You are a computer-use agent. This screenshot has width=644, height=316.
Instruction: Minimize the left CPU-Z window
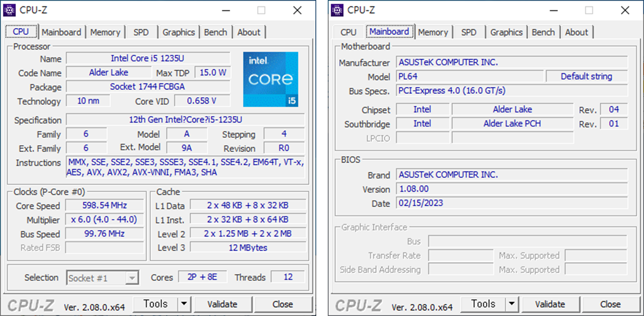225,10
